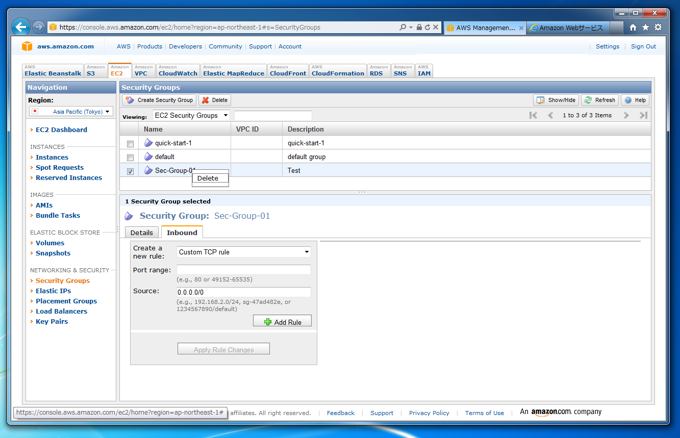Stop loading with address bar X icon
The image size is (680, 438).
point(435,27)
